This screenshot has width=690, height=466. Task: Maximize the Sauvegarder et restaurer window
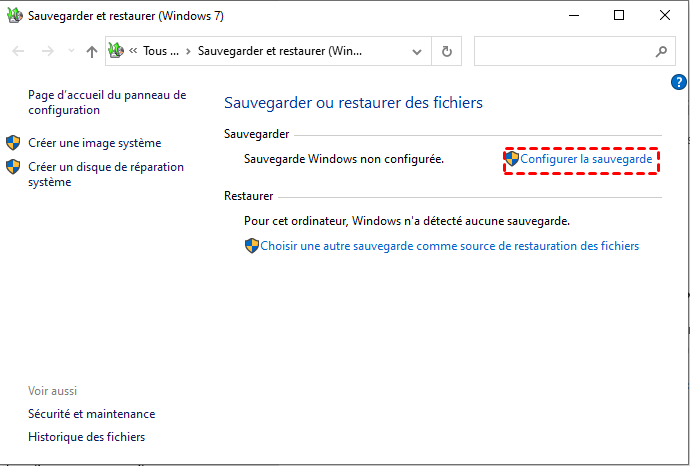click(619, 15)
